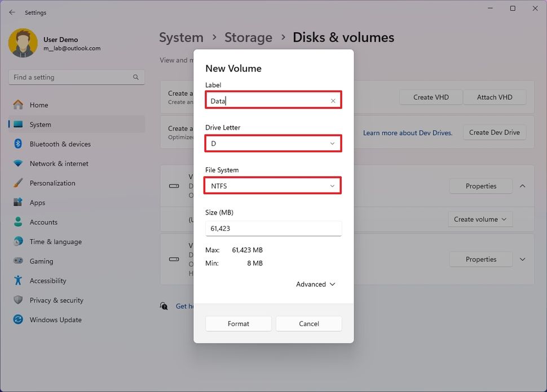
Task: Select Windows Update in the sidebar
Action: (x=55, y=319)
